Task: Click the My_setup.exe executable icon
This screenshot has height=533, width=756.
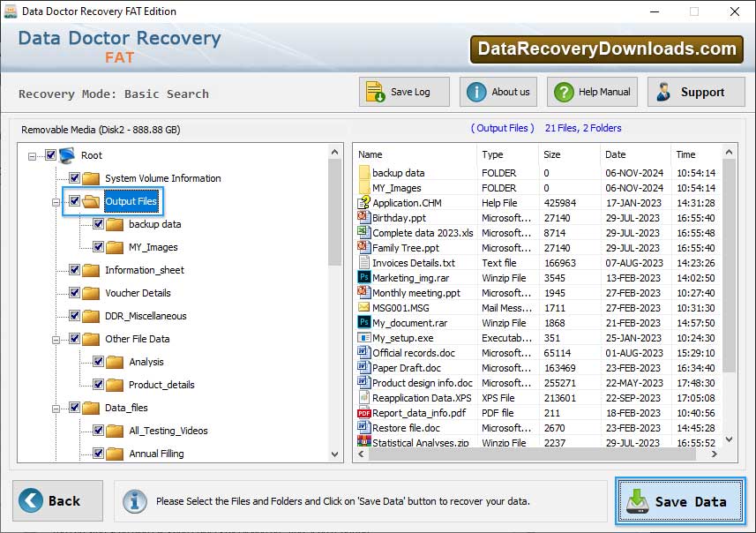Action: pos(364,338)
